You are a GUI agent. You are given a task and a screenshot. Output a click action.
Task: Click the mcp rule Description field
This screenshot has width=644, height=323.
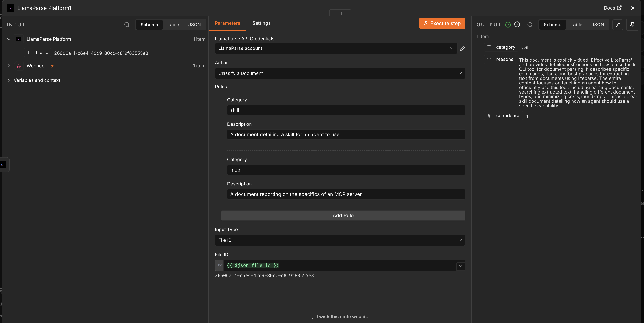click(346, 194)
